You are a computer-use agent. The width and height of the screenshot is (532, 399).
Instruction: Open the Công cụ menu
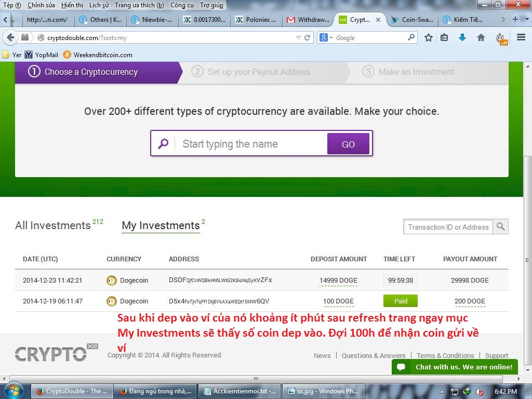pos(182,5)
